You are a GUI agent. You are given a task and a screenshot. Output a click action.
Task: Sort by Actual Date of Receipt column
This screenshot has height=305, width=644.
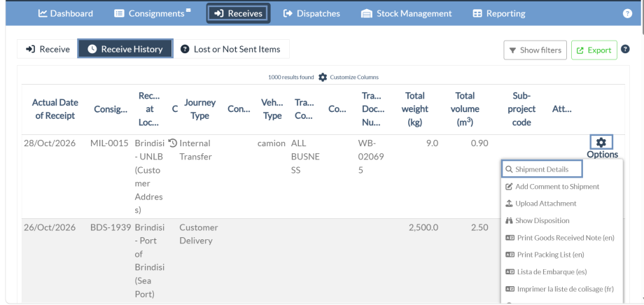point(55,109)
